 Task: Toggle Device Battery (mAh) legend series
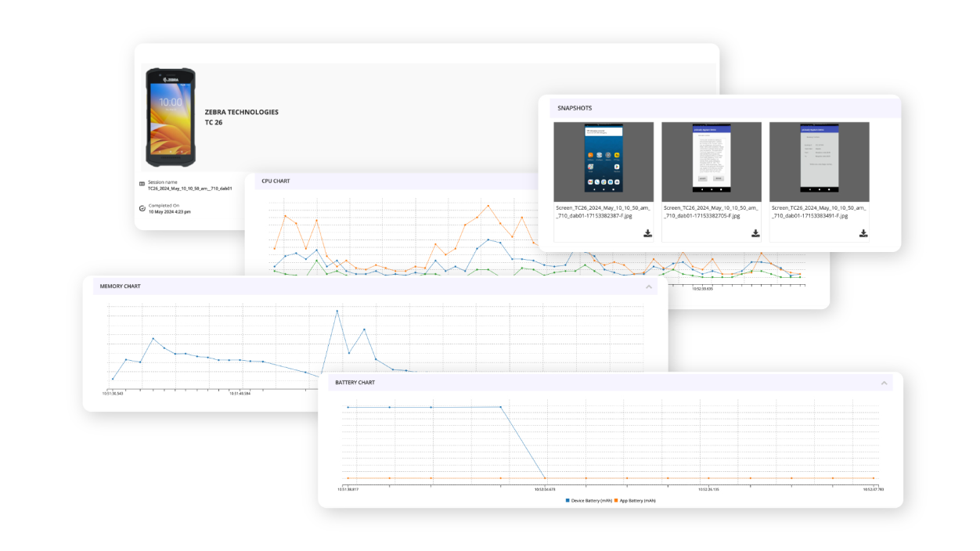[x=588, y=500]
